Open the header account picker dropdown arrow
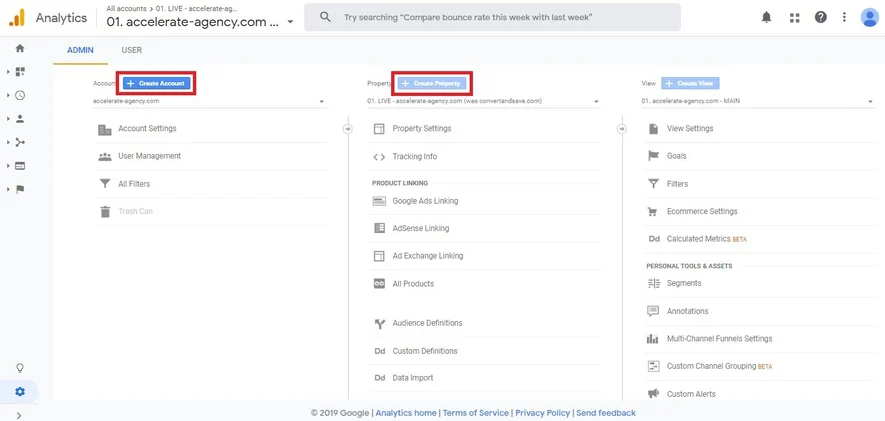This screenshot has height=421, width=885. pos(290,22)
